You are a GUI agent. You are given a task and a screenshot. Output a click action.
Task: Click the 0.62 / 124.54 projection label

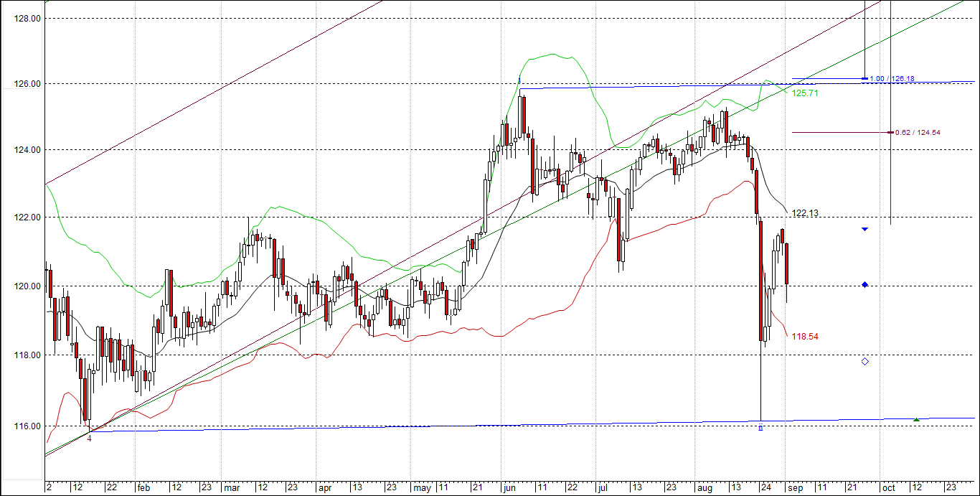918,132
